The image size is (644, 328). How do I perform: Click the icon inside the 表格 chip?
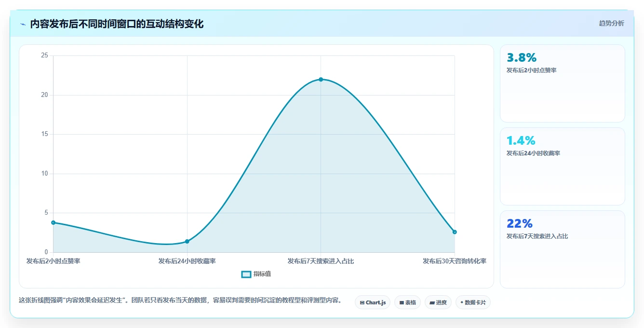click(x=402, y=303)
